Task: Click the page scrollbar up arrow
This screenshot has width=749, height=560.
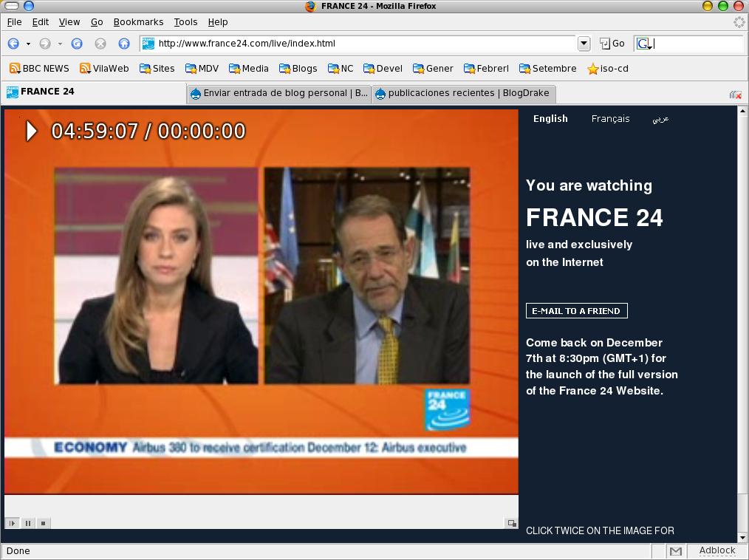Action: (742, 111)
